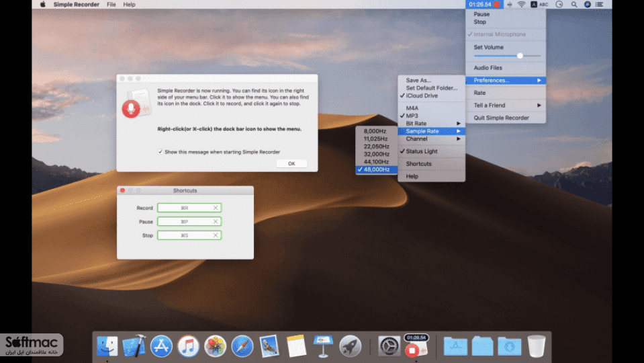Screen dimensions: 644x363
Task: Open the Wi-Fi status menu
Action: [x=522, y=5]
